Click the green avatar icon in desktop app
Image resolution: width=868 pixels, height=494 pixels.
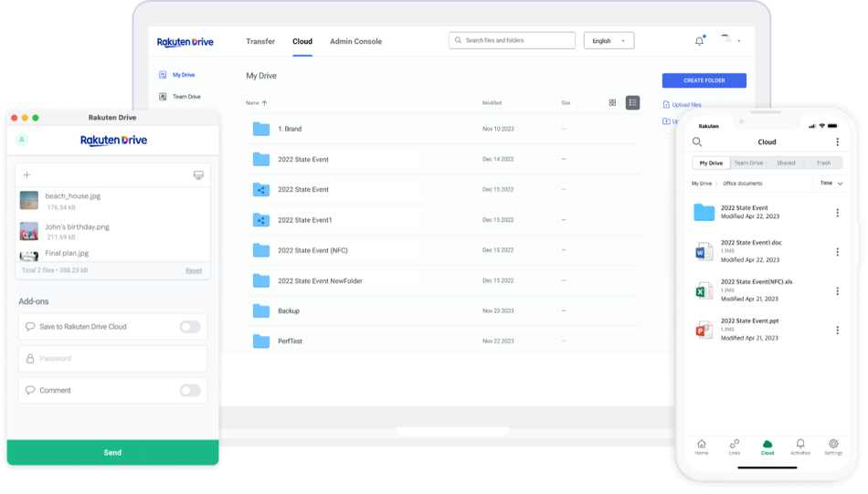pos(22,140)
